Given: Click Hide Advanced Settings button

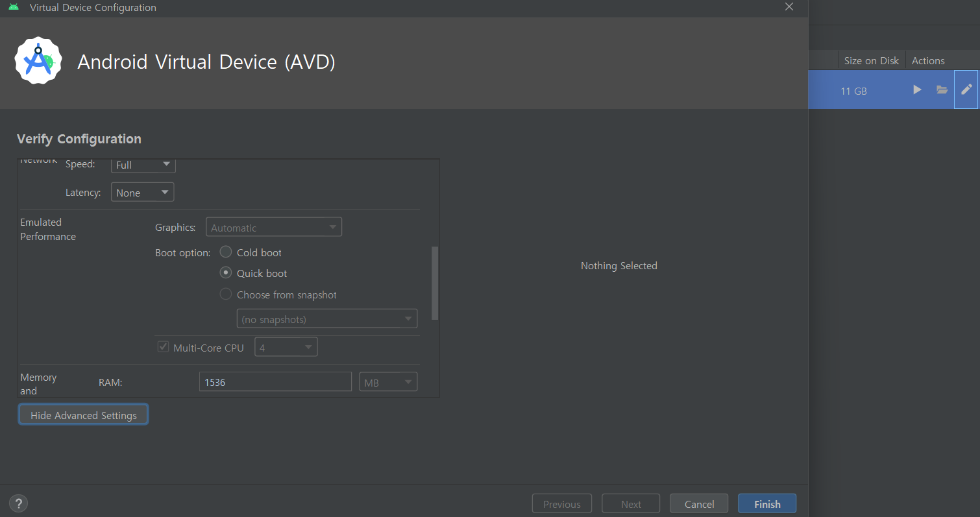Looking at the screenshot, I should pyautogui.click(x=83, y=415).
